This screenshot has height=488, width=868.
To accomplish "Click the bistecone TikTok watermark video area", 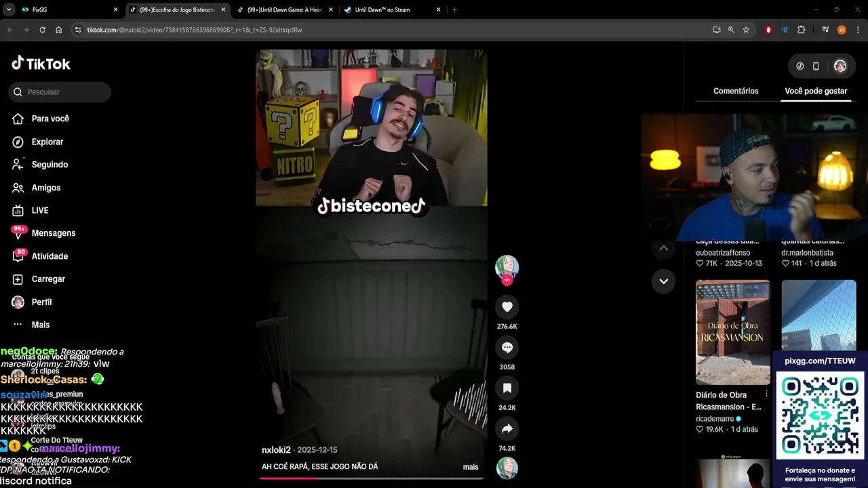I will coord(372,206).
